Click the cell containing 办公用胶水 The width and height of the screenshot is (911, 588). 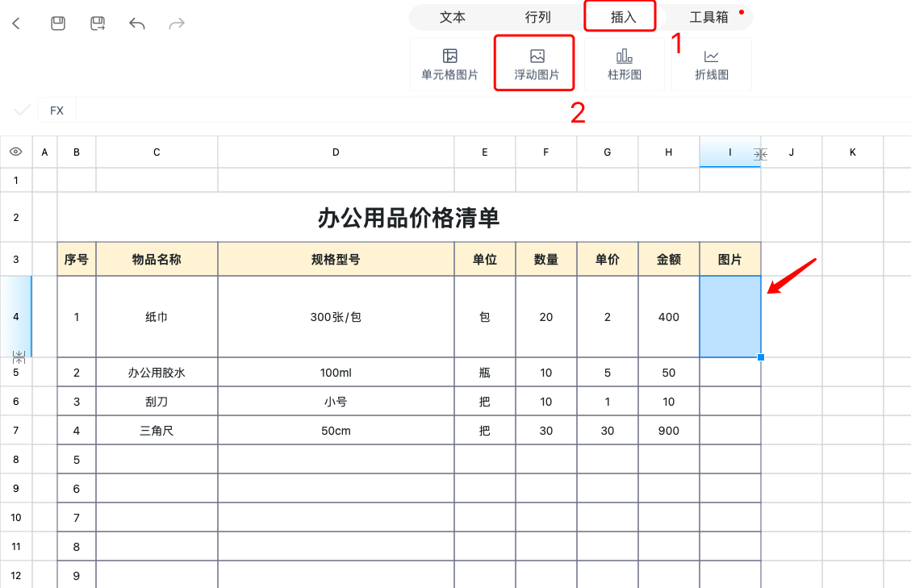157,373
